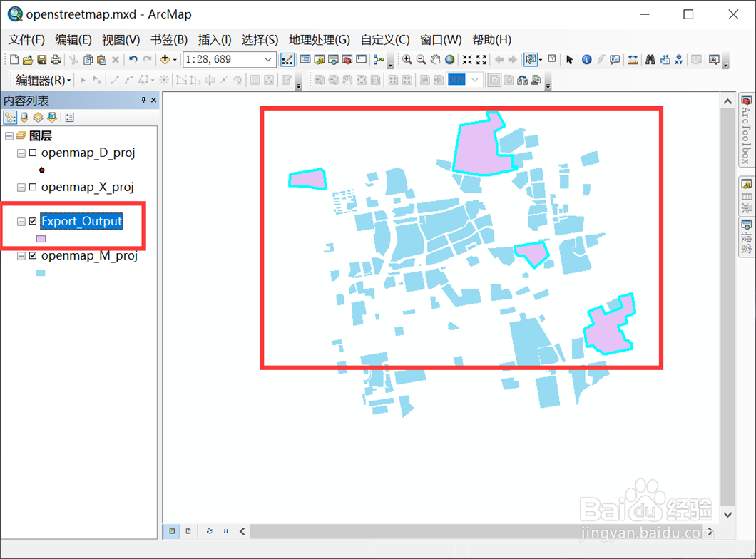Open the 地理处理(G) menu
Screen dimensions: 756x559
(320, 39)
